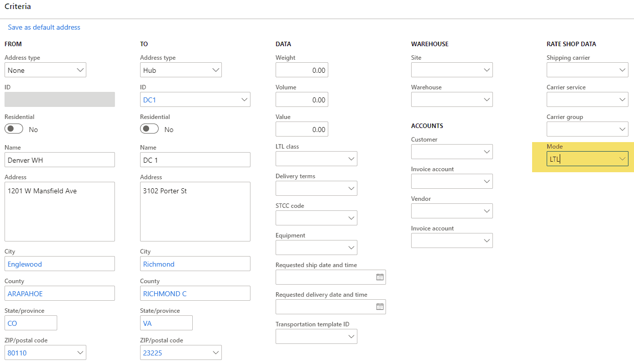The image size is (634, 364).
Task: Click the WAREHOUSE heading
Action: click(430, 44)
